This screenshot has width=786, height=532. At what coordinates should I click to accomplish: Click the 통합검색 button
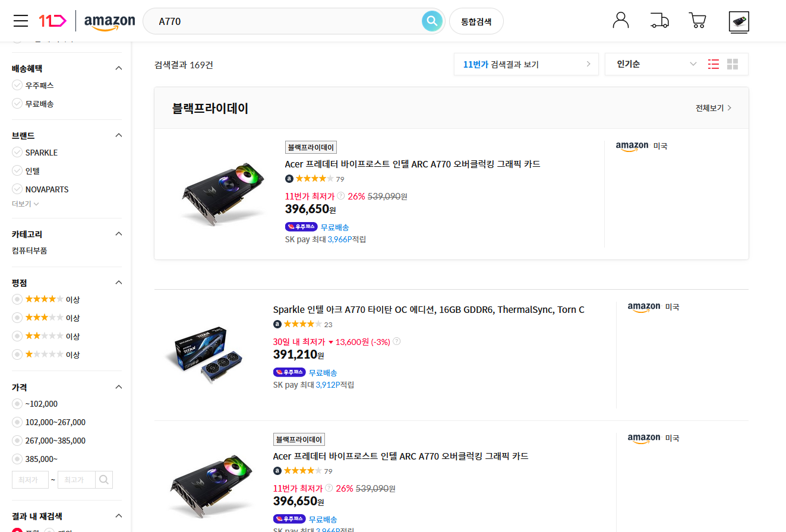[x=476, y=21]
